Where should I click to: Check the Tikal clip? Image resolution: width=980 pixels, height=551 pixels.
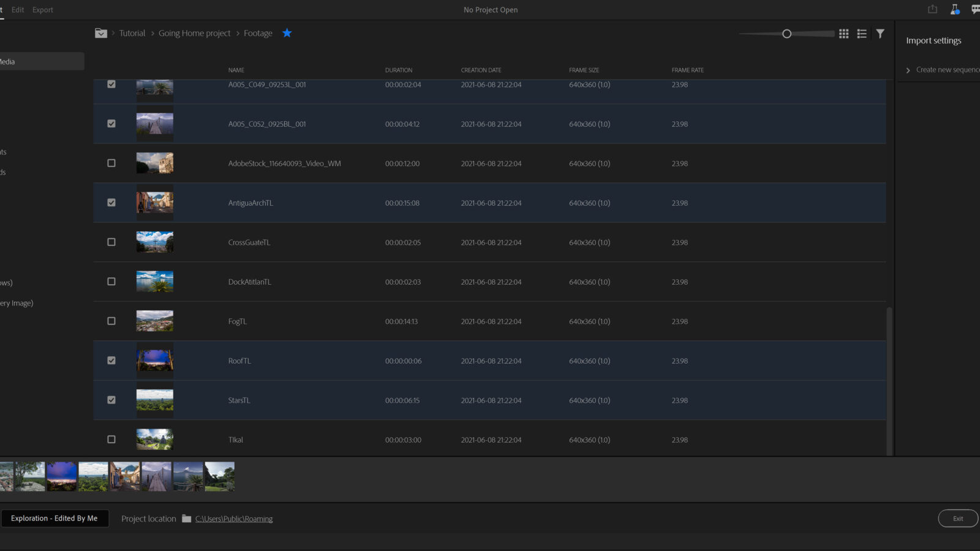[x=111, y=440]
